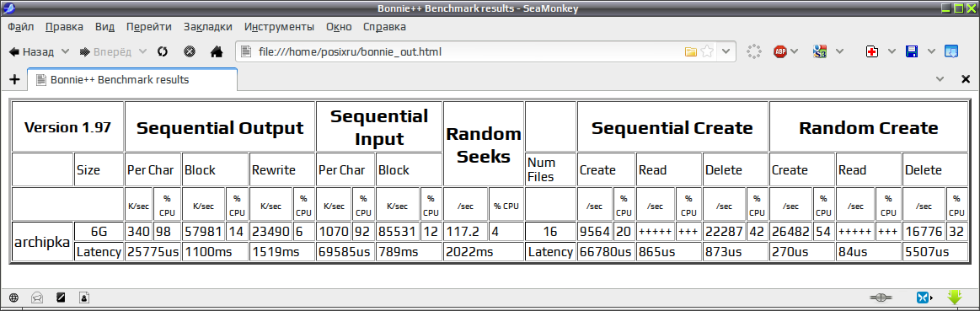Image resolution: width=980 pixels, height=311 pixels.
Task: Open Mail client from status bar envelope icon
Action: point(38,298)
